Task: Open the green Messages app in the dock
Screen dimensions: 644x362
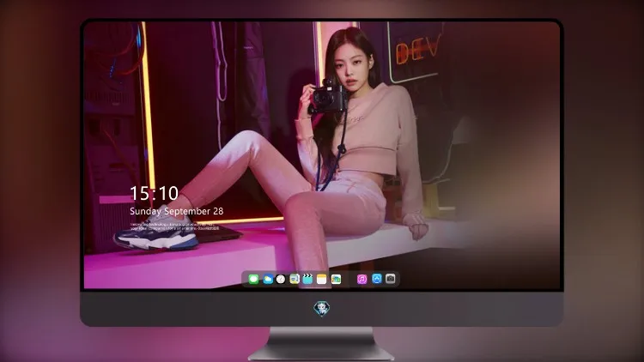Action: [x=253, y=279]
